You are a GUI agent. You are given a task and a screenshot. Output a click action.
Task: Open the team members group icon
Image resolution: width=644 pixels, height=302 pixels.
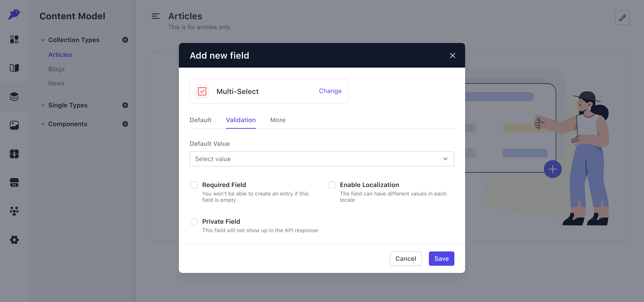click(14, 211)
